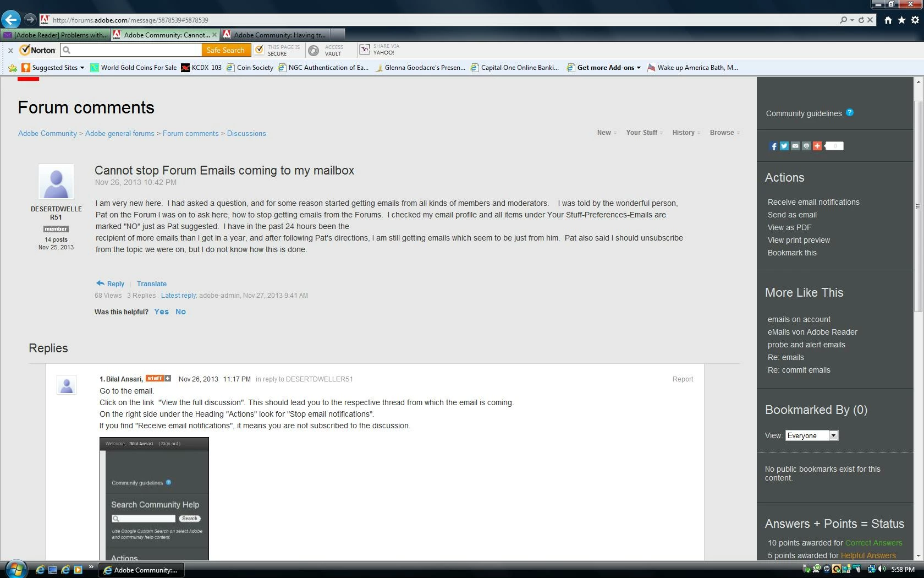Open the network connection tray icon
The image size is (924, 578).
coord(872,569)
